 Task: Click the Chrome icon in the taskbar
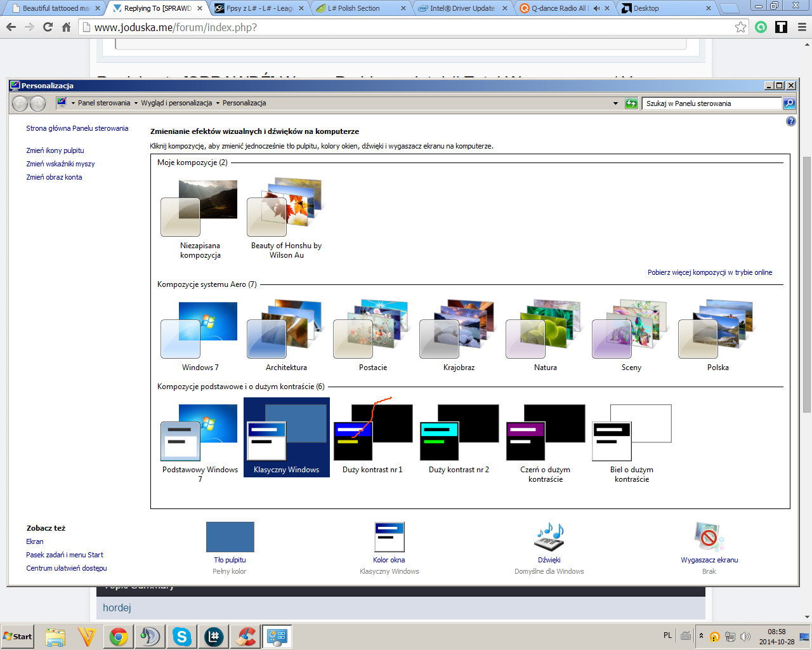(x=119, y=637)
